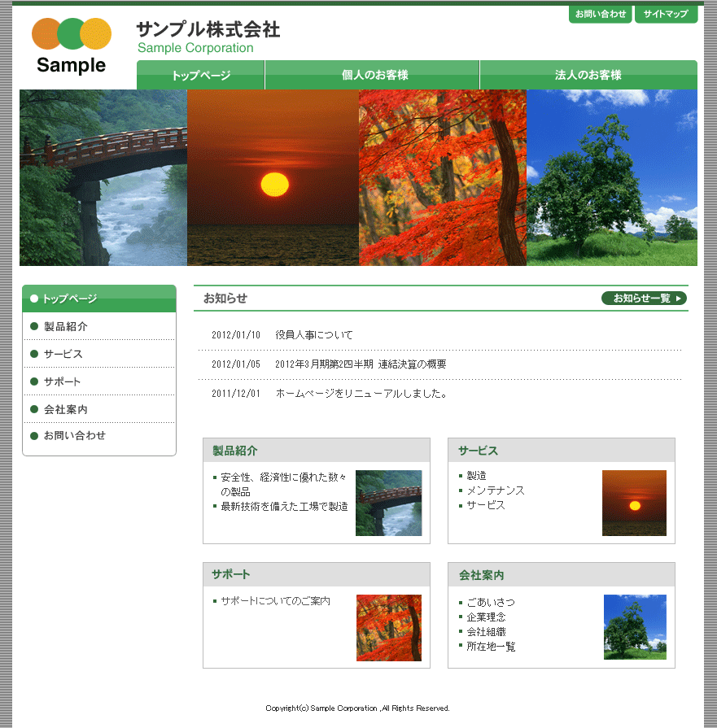Click the Sample company logo
The width and height of the screenshot is (717, 728).
71,46
